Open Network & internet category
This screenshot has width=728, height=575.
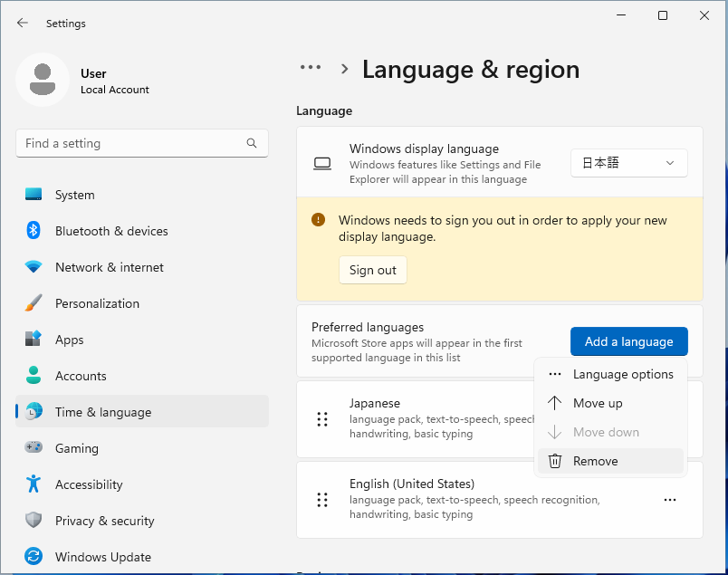[142, 267]
